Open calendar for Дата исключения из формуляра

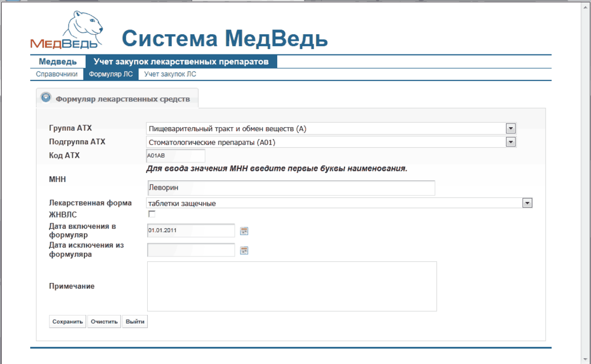(244, 250)
